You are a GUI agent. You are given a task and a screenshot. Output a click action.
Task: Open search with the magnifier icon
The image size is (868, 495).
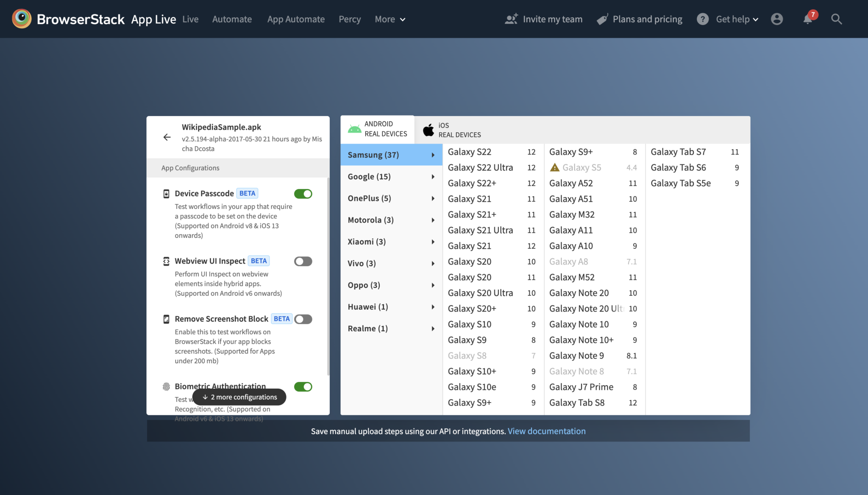[x=836, y=19]
